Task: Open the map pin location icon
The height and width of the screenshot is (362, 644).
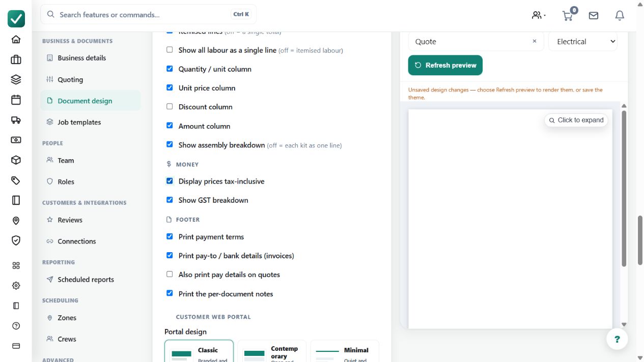Action: click(x=16, y=220)
